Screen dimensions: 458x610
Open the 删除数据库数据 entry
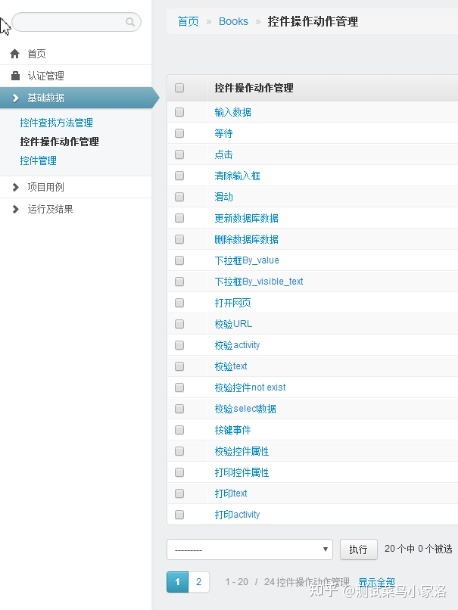pos(246,239)
